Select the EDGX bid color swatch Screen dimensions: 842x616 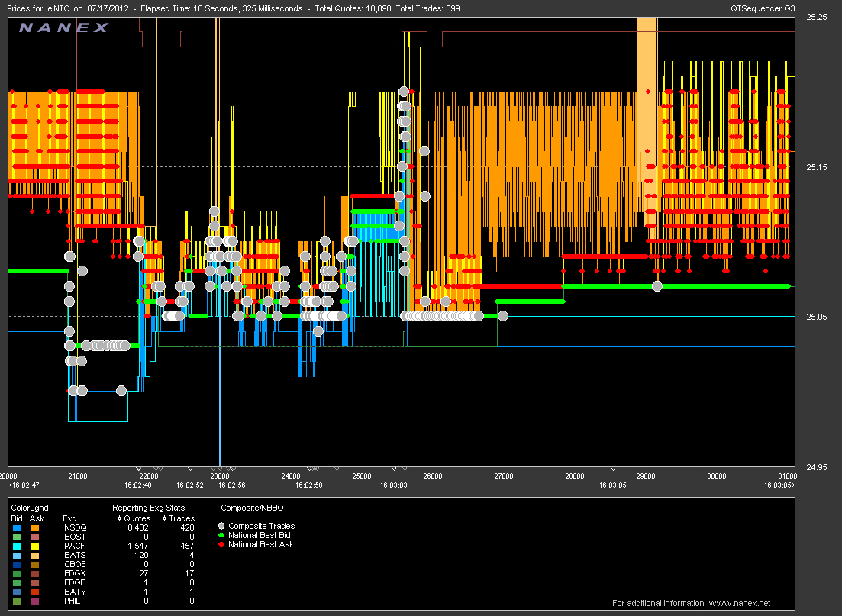(17, 573)
